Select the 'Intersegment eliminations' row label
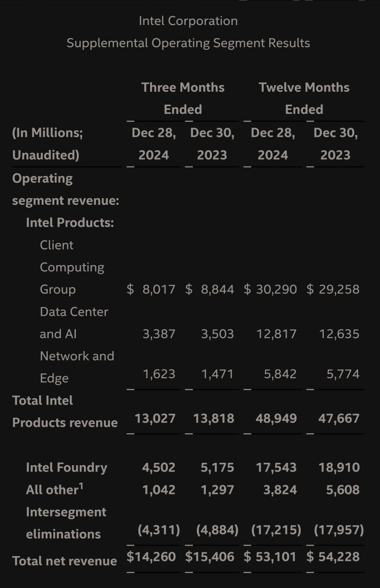This screenshot has width=380, height=588. 66,523
